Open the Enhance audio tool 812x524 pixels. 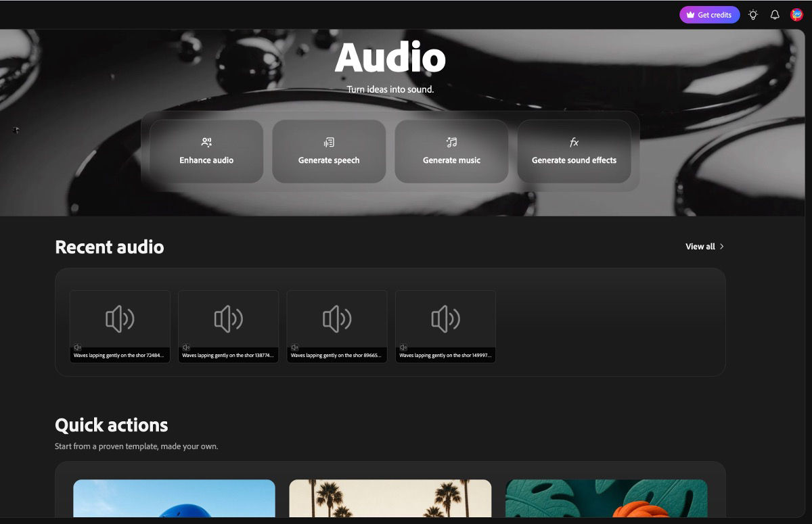pos(206,151)
